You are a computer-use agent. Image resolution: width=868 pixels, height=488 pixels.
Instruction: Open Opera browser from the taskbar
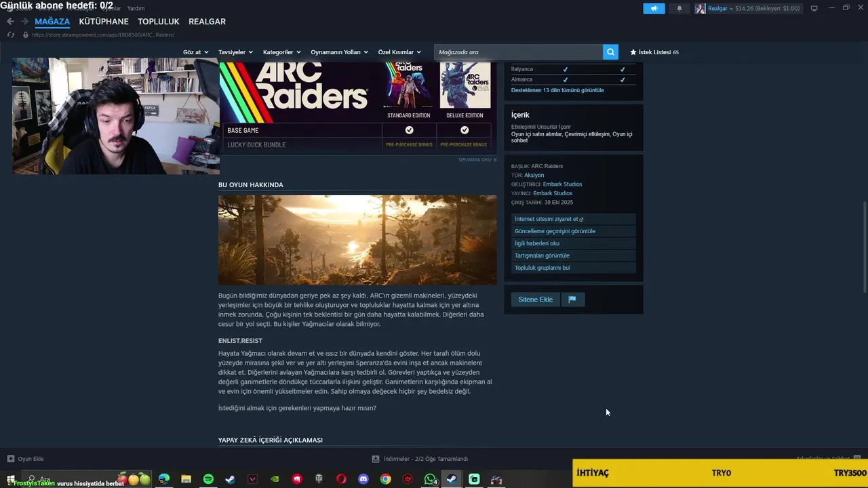click(x=341, y=479)
